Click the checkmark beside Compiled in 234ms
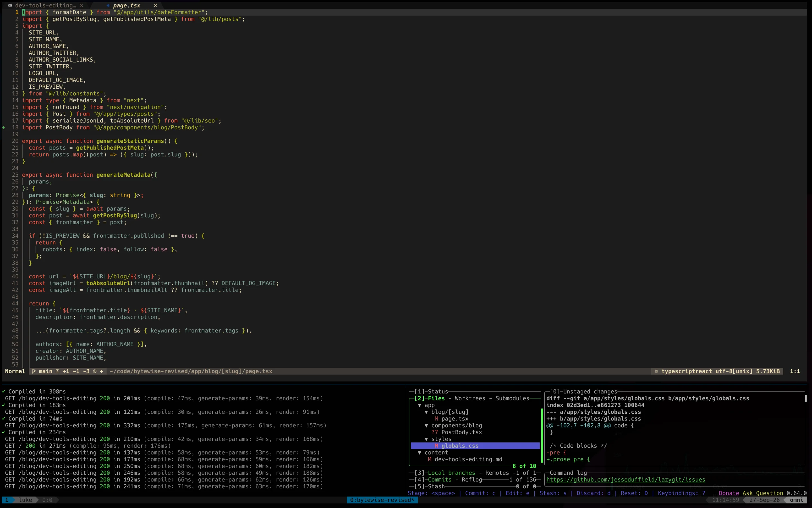Image resolution: width=812 pixels, height=508 pixels. [3, 432]
